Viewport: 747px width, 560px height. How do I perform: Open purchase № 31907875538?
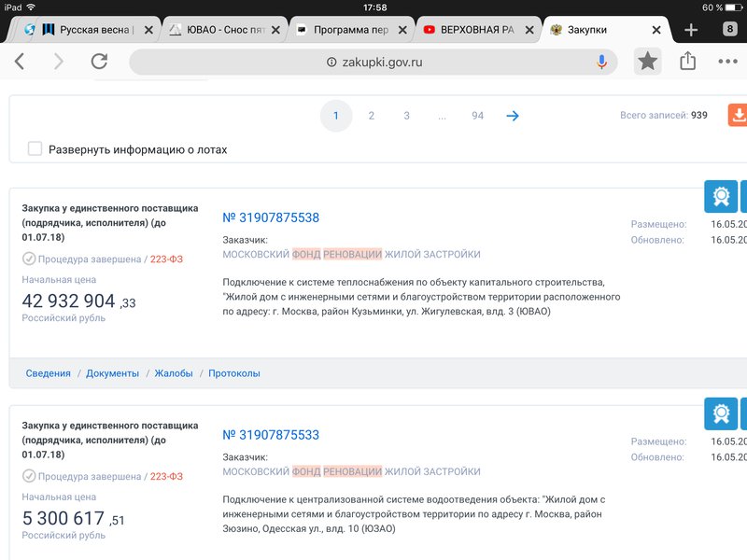coord(271,217)
